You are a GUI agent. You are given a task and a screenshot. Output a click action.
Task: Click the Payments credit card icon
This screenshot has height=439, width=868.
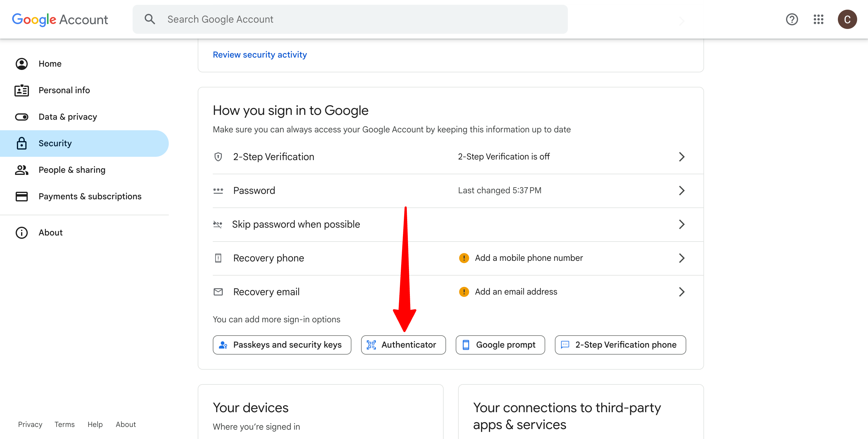[x=22, y=196]
